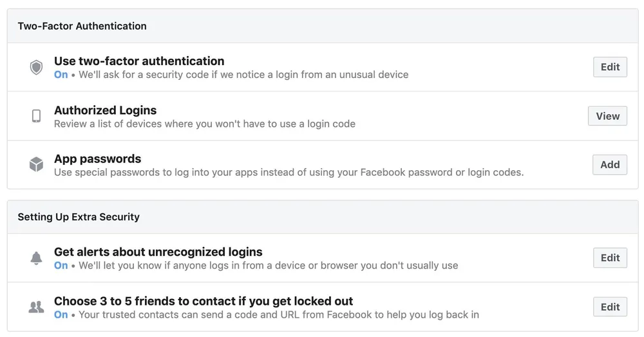Edit alerts about unrecognized logins
The height and width of the screenshot is (337, 644).
(x=610, y=258)
